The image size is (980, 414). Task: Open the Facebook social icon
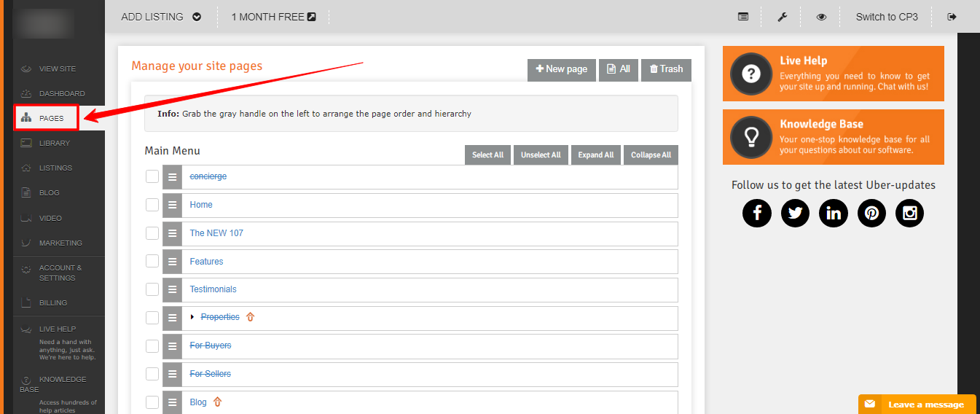(757, 213)
